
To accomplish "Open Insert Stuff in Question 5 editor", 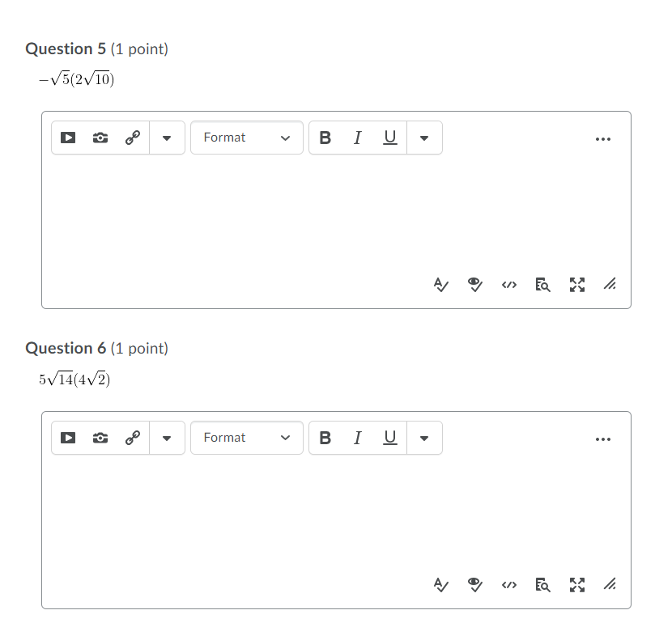I will tap(68, 138).
